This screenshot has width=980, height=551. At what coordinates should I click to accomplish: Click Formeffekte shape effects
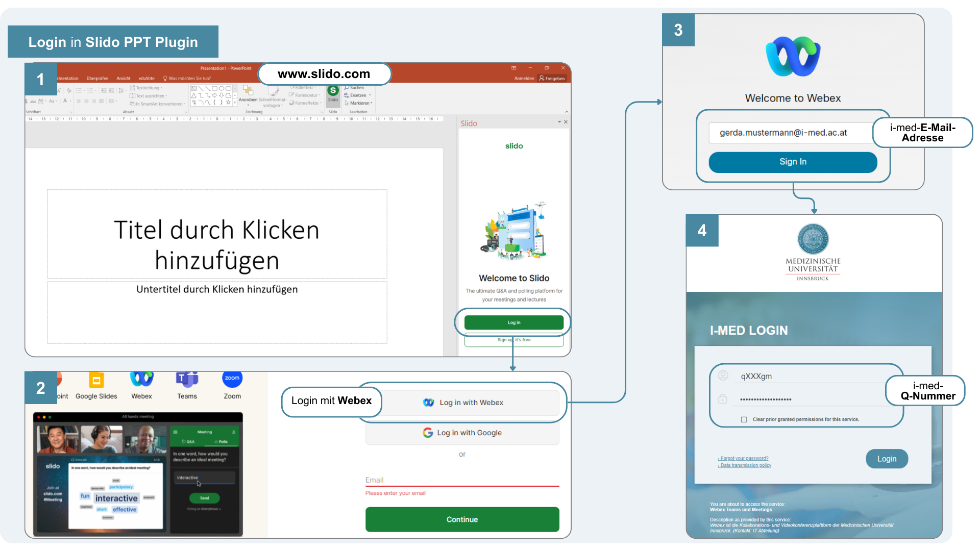305,103
